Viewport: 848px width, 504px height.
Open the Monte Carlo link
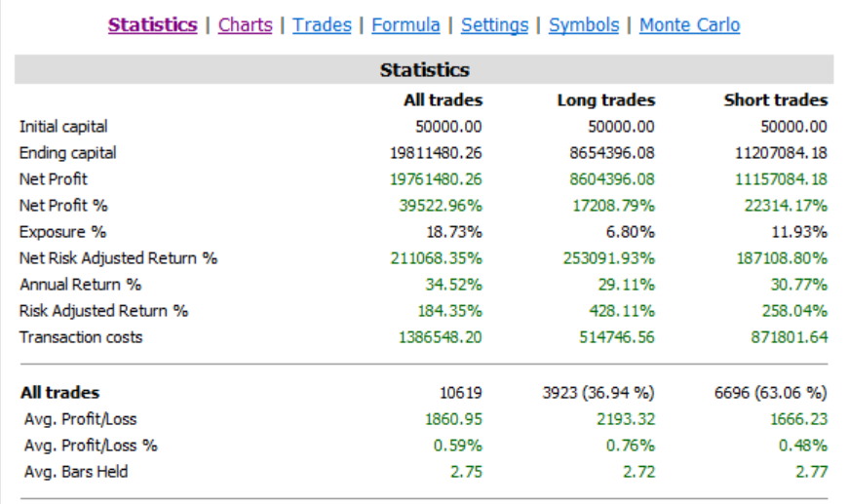tap(689, 25)
